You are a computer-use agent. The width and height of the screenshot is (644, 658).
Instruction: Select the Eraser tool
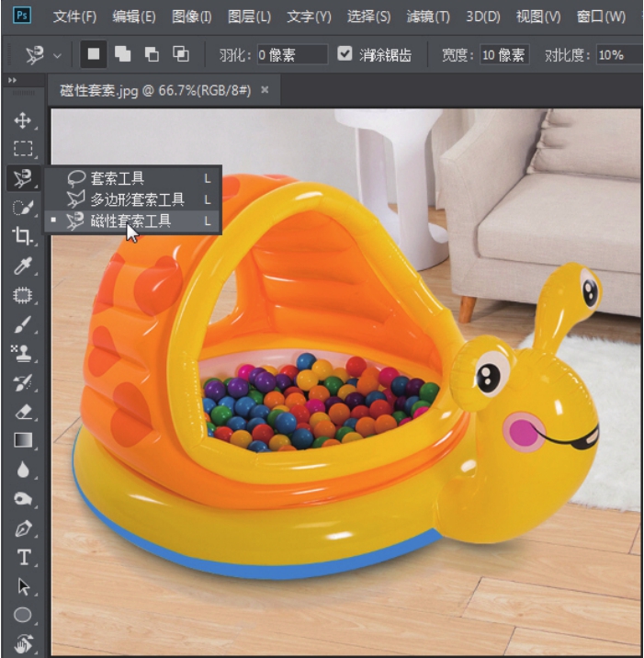[23, 412]
